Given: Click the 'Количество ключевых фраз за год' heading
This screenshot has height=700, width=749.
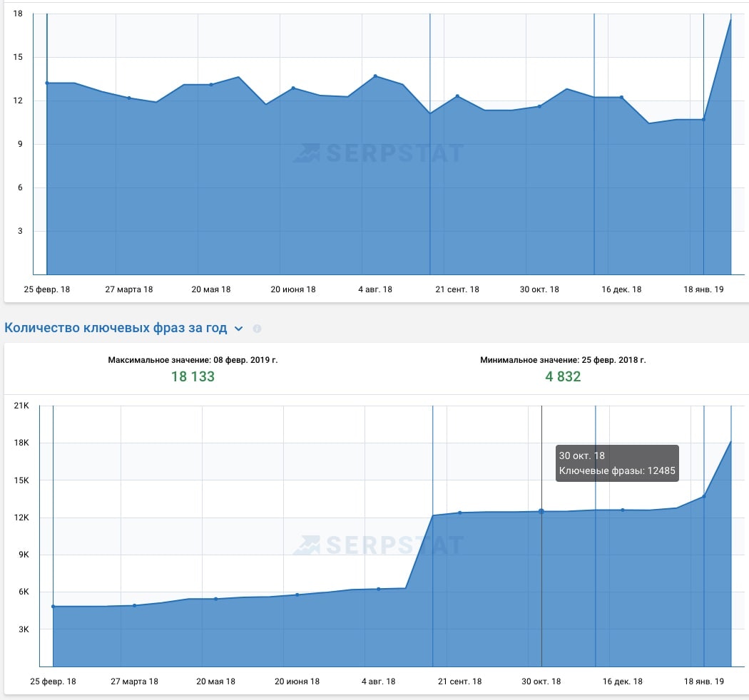Looking at the screenshot, I should point(116,328).
